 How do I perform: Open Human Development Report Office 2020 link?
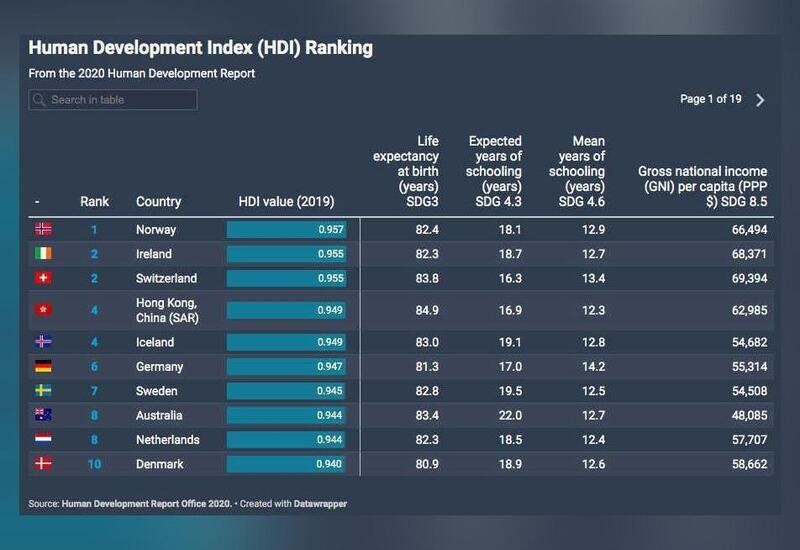coord(147,505)
